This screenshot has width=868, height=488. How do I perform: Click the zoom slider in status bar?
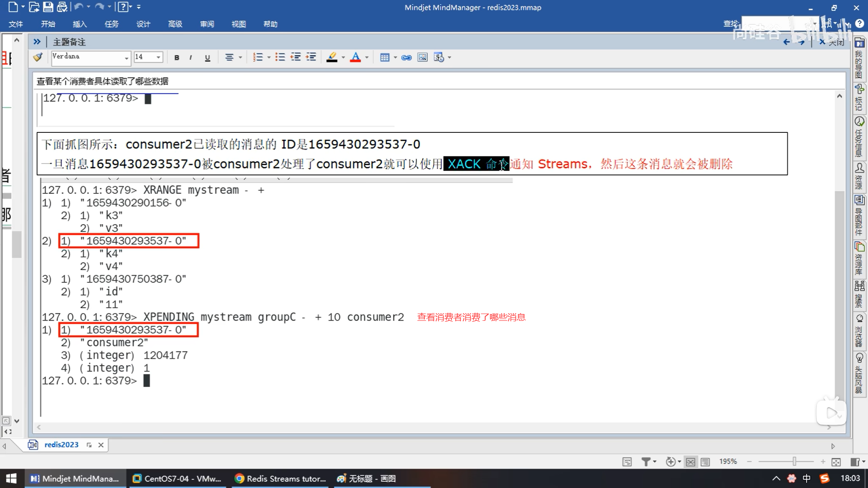(x=794, y=461)
